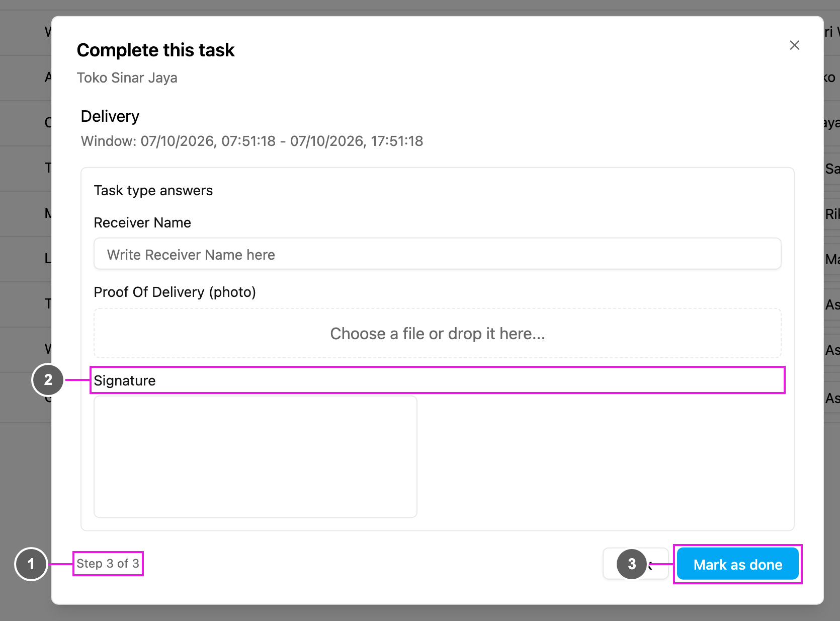
Task: Close the Complete this task dialog
Action: pyautogui.click(x=794, y=45)
